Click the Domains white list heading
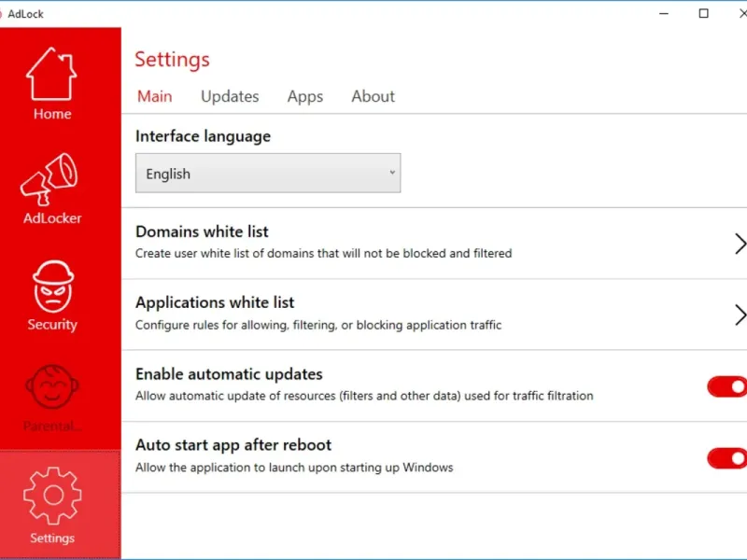747x560 pixels. tap(202, 231)
